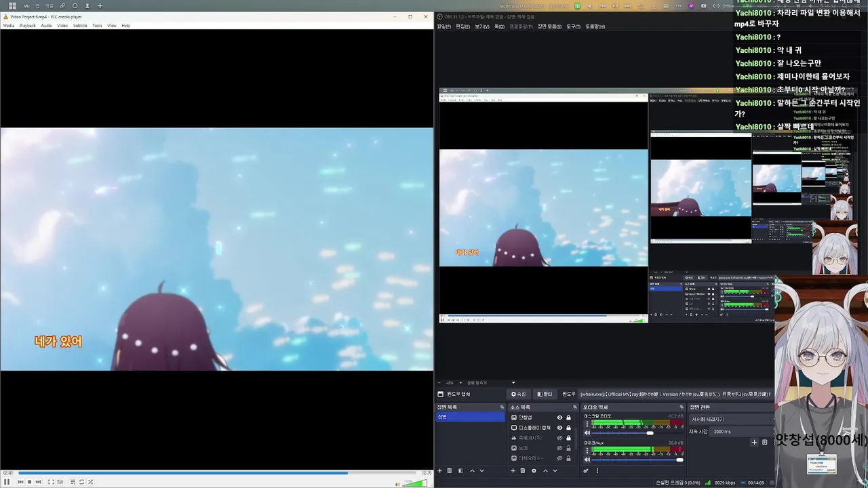Click OBS source 속성 properties button

coord(519,394)
